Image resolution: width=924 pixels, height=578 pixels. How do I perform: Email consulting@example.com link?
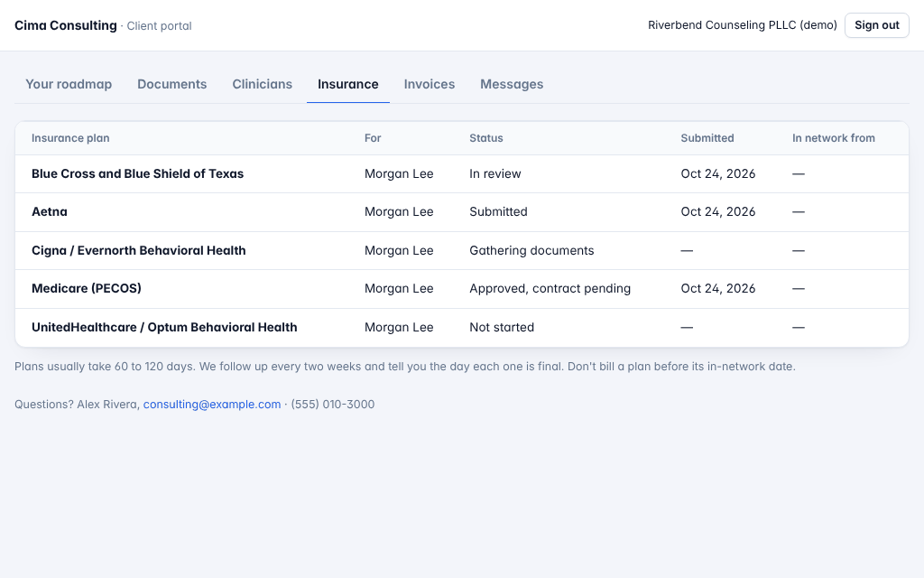click(x=211, y=404)
